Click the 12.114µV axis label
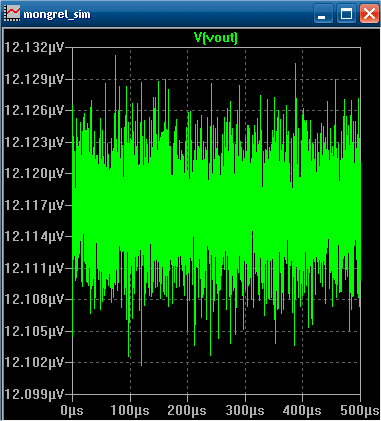Screen dimensions: 381x421 tap(34, 236)
